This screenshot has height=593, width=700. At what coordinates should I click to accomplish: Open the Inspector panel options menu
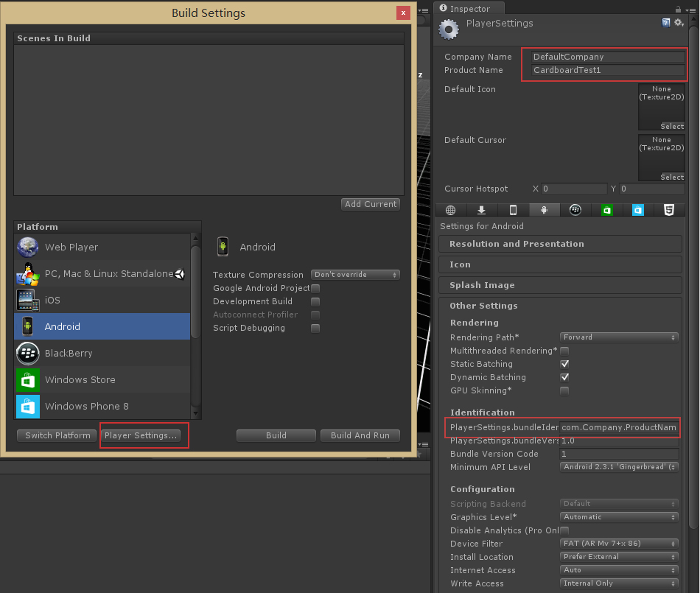[690, 10]
